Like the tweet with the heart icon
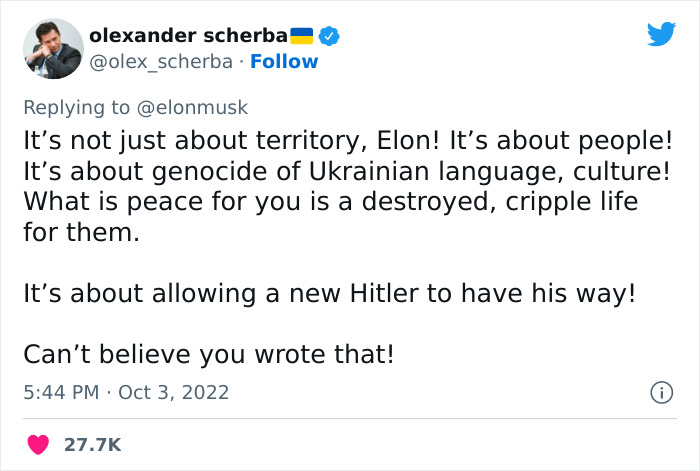700x471 pixels. tap(39, 443)
